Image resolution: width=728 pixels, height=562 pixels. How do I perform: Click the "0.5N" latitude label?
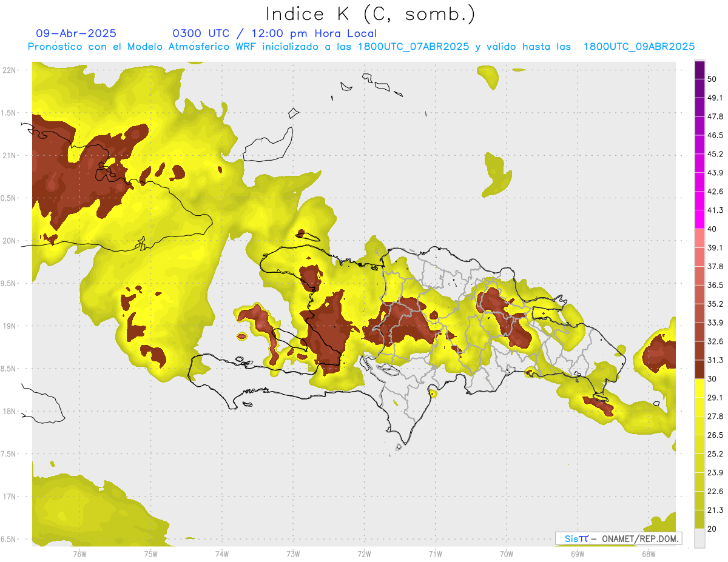point(8,198)
